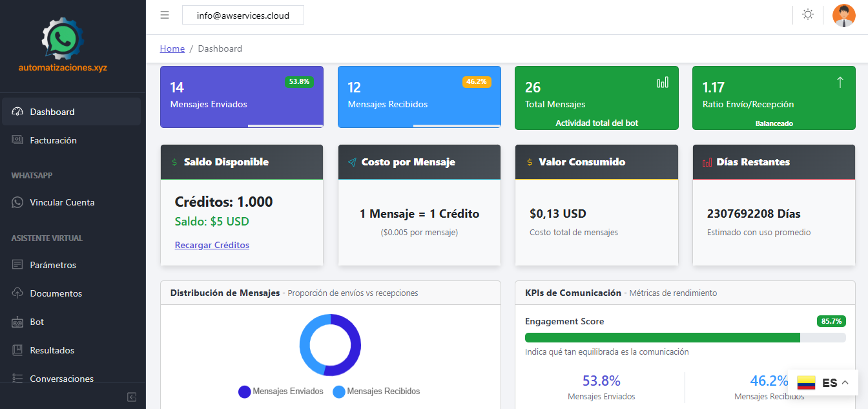Click the automatizaciones.xyz WhatsApp logo

[61, 39]
